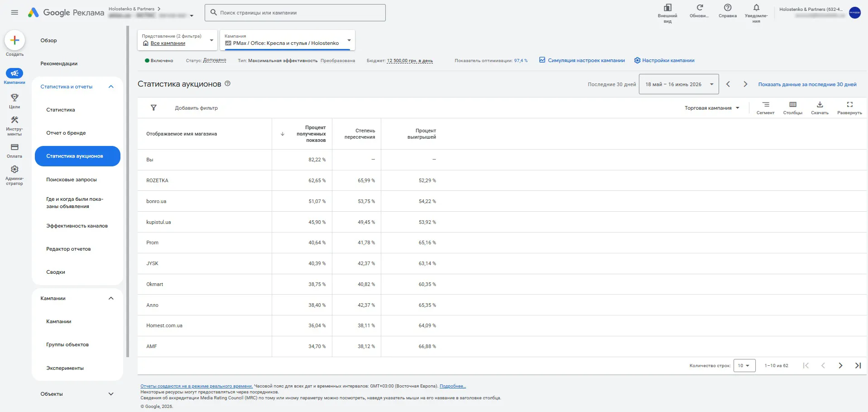The height and width of the screenshot is (412, 868).
Task: Open Настройки кампании link
Action: pyautogui.click(x=664, y=60)
